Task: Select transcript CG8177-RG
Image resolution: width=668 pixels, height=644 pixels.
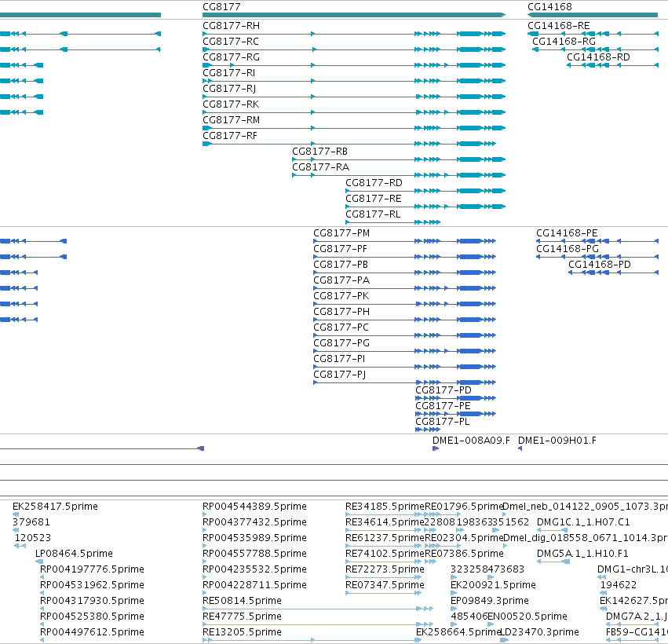Action: click(x=231, y=57)
